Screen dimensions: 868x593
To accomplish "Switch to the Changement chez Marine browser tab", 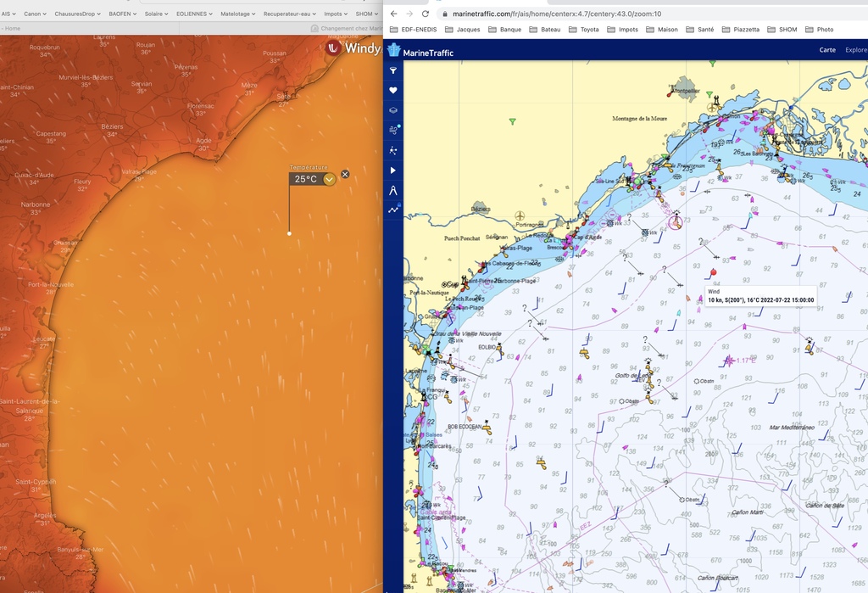I will [x=347, y=28].
